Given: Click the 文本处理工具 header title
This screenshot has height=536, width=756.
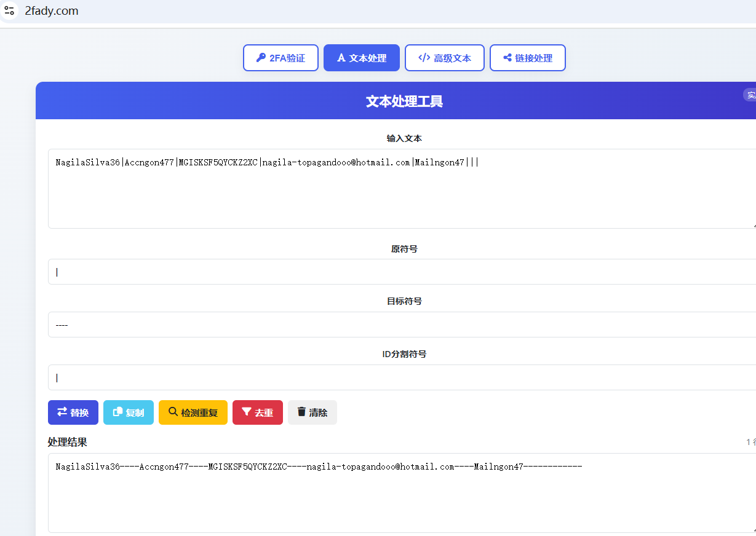Looking at the screenshot, I should pos(404,101).
